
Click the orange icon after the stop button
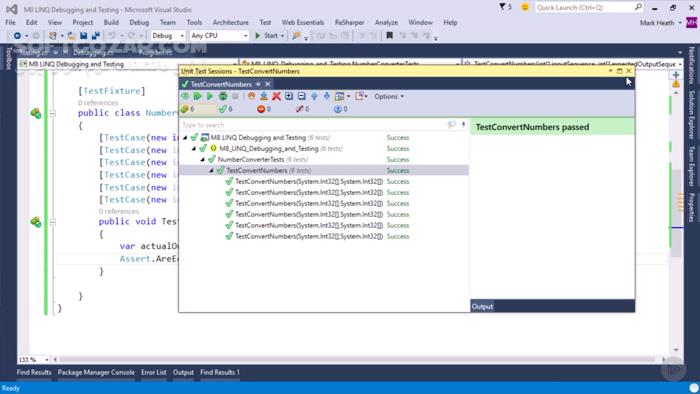point(251,96)
